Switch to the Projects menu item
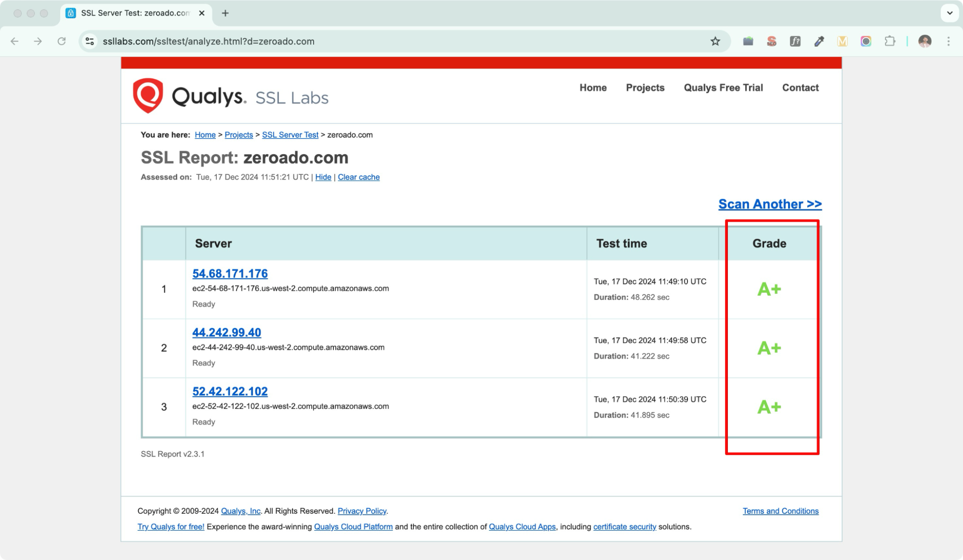The height and width of the screenshot is (560, 963). click(645, 88)
